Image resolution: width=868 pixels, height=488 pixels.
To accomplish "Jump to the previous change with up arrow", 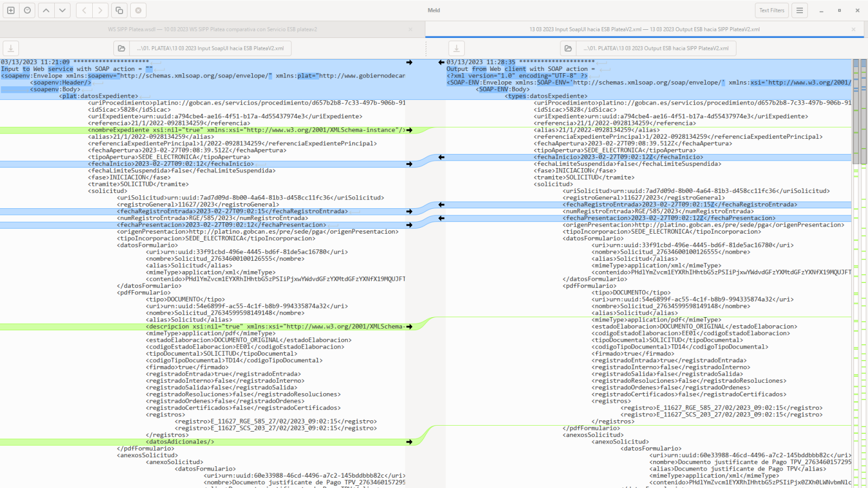I will 46,10.
